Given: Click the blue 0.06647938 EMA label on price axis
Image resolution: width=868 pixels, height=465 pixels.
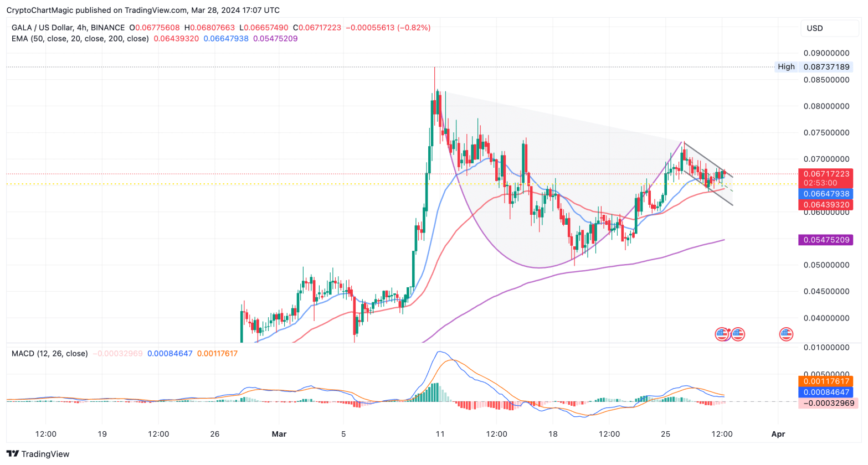Looking at the screenshot, I should pyautogui.click(x=825, y=194).
